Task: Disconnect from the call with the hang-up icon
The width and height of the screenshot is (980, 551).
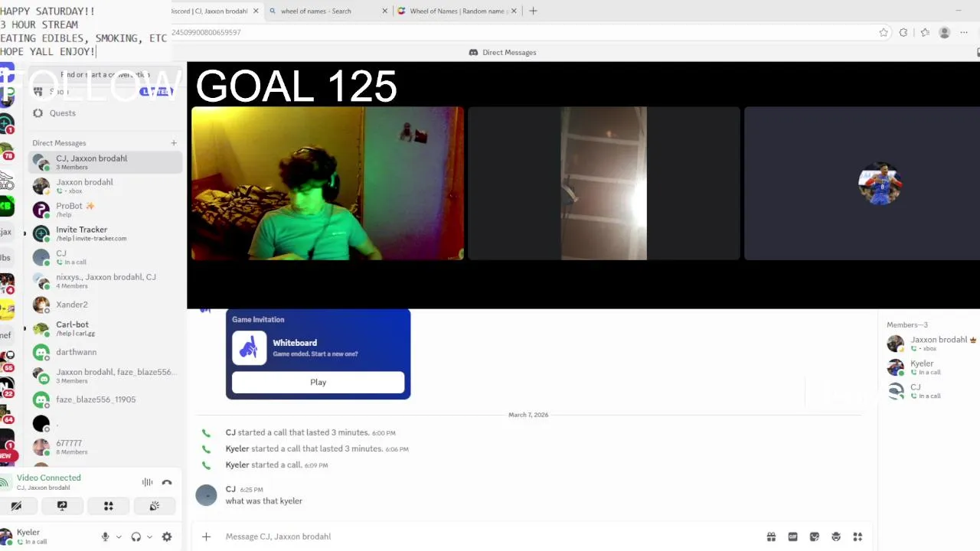Action: [167, 482]
